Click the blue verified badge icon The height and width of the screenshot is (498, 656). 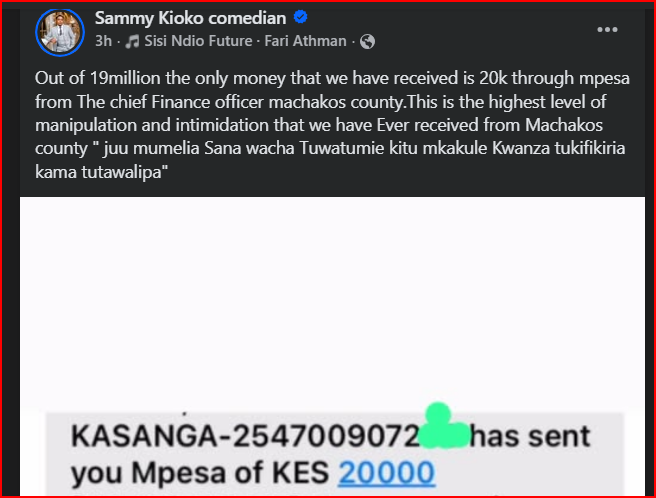point(300,17)
